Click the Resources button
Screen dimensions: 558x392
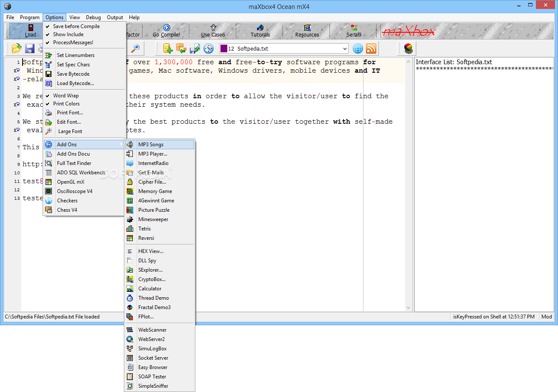point(307,31)
